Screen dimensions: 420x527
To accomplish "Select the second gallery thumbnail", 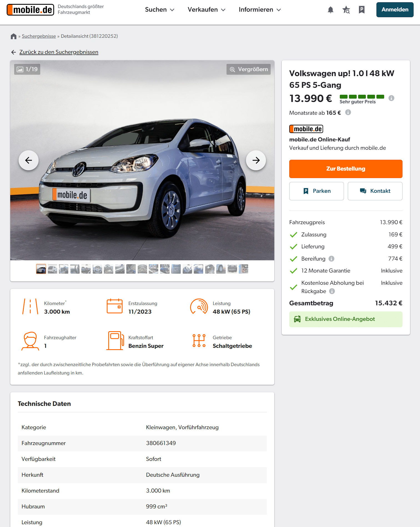I will click(52, 269).
